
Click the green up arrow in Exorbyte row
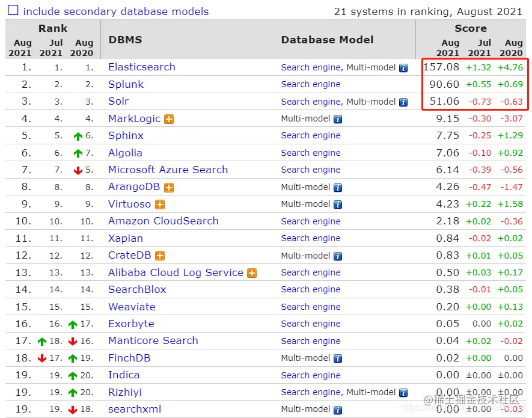(73, 325)
